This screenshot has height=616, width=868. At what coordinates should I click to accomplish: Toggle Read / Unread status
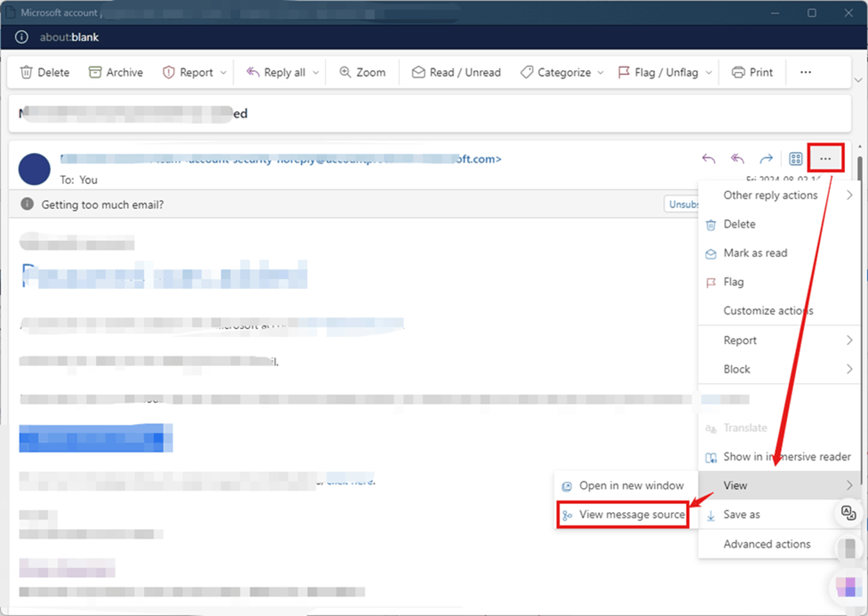(457, 72)
